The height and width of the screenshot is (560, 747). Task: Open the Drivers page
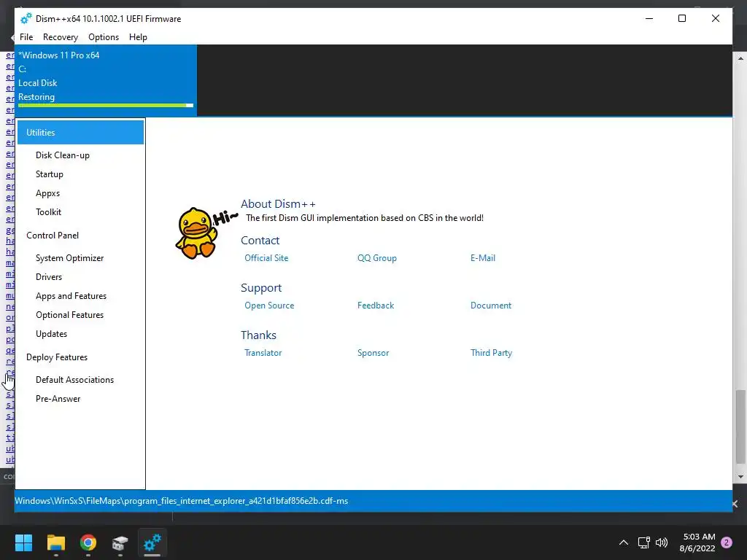(49, 277)
